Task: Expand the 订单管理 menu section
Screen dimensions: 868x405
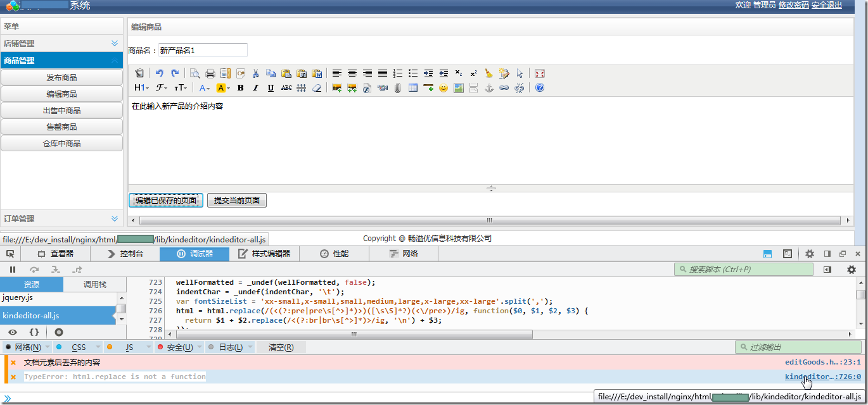Action: (x=115, y=219)
